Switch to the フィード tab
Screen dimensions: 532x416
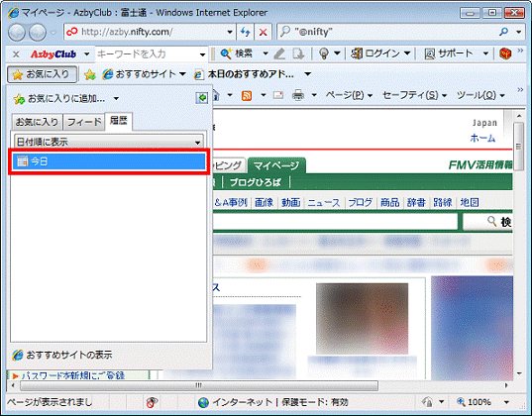[x=84, y=122]
